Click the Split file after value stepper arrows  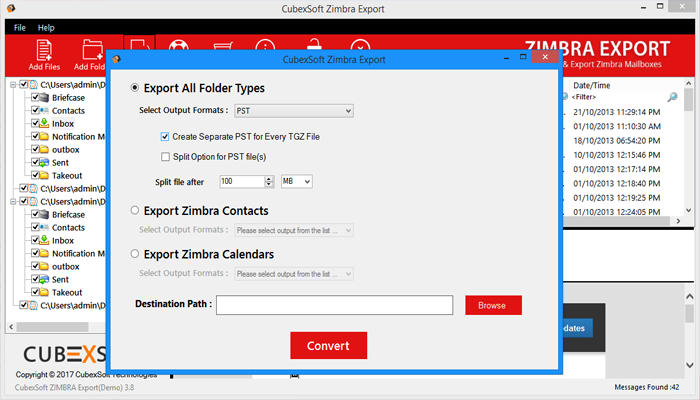(269, 181)
